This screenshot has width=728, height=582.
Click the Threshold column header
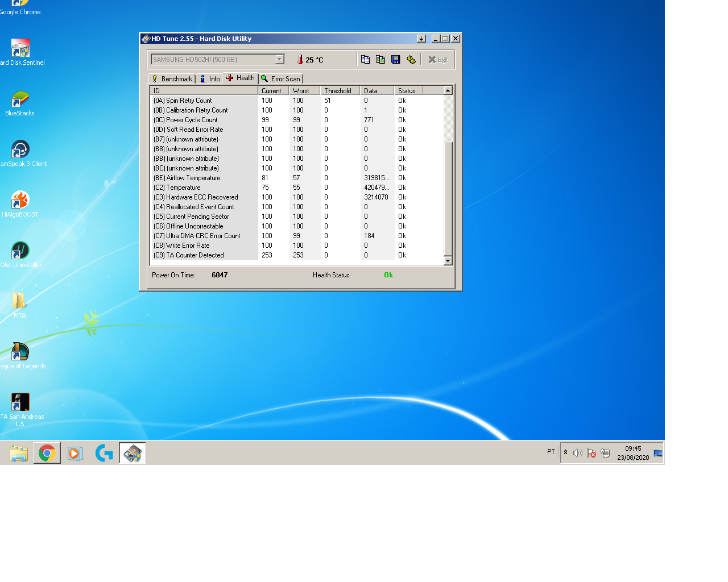pyautogui.click(x=340, y=91)
